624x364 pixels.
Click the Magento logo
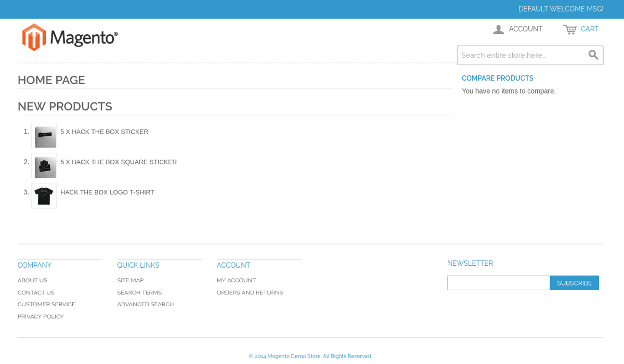[x=70, y=37]
